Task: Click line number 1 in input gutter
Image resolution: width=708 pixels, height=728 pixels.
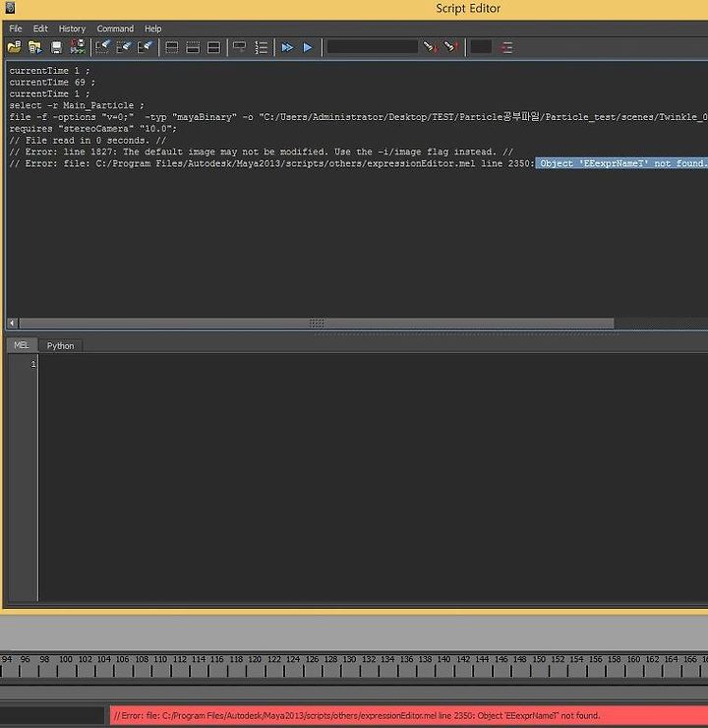Action: (x=32, y=364)
